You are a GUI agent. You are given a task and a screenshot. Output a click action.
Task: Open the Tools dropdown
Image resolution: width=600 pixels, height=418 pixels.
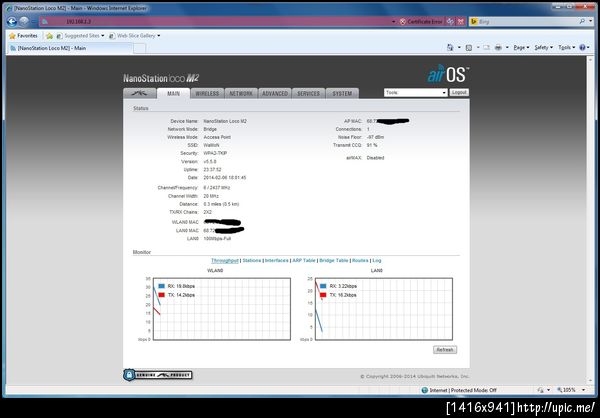pos(416,93)
